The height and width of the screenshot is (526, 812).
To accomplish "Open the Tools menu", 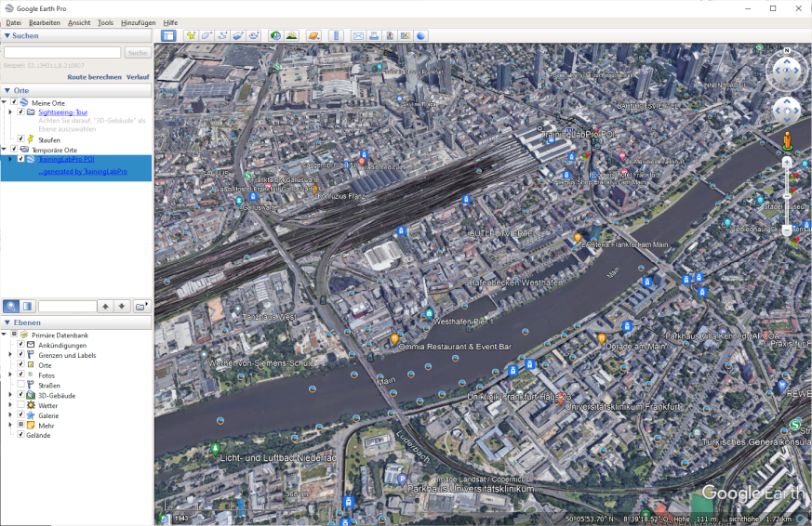I will tap(105, 22).
